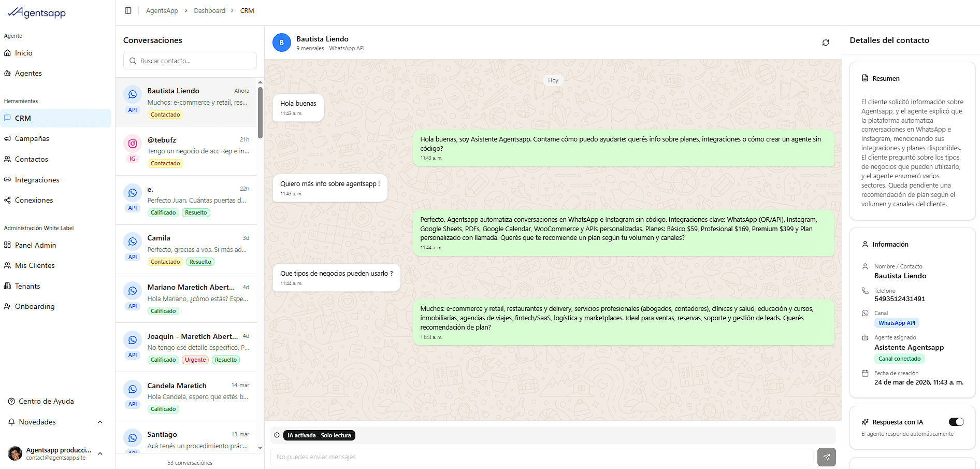Collapse the Novedades section chevron
Viewport: 980px width, 469px height.
[100, 422]
